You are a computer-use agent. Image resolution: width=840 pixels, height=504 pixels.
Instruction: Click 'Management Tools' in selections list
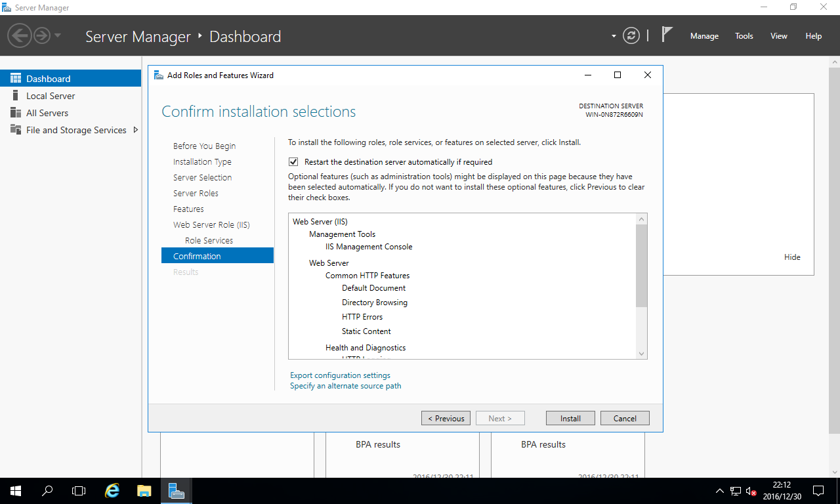coord(342,234)
